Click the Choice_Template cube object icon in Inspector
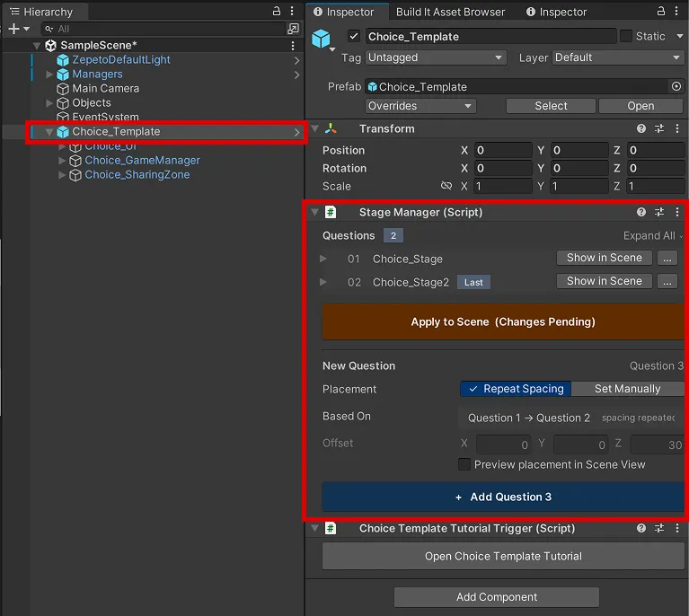Viewport: 689px width, 616px height. click(x=321, y=39)
